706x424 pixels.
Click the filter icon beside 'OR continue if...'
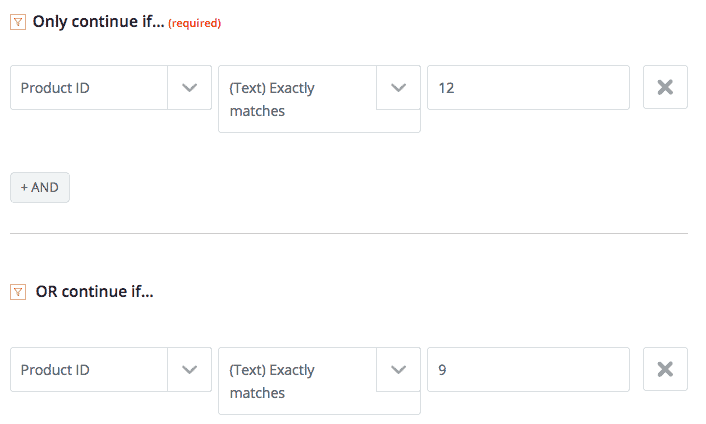[17, 292]
